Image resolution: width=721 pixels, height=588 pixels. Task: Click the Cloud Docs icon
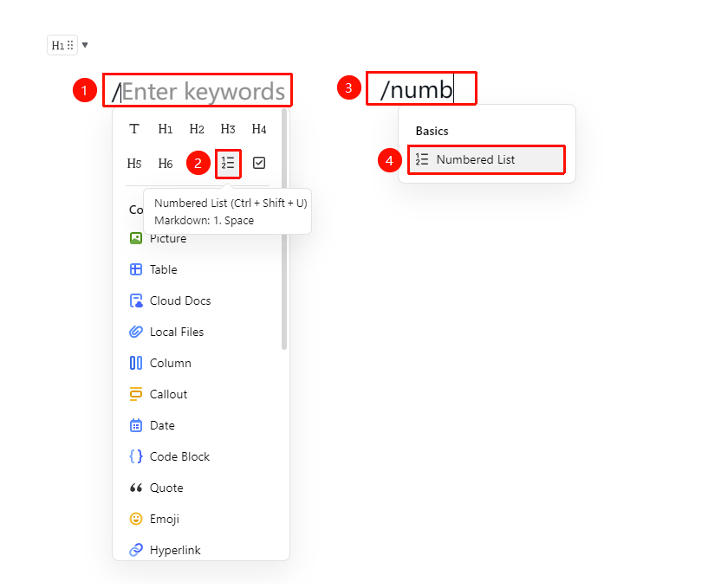point(136,300)
